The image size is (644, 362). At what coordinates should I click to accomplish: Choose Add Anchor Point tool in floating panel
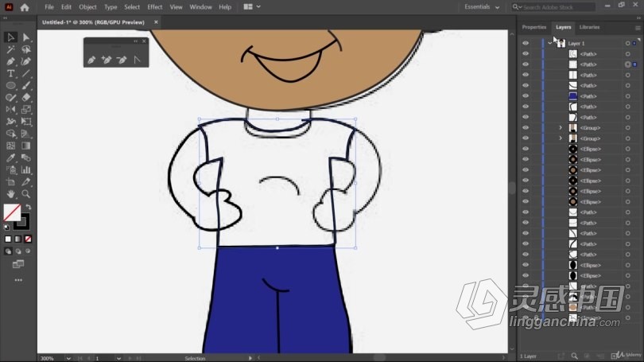[107, 60]
